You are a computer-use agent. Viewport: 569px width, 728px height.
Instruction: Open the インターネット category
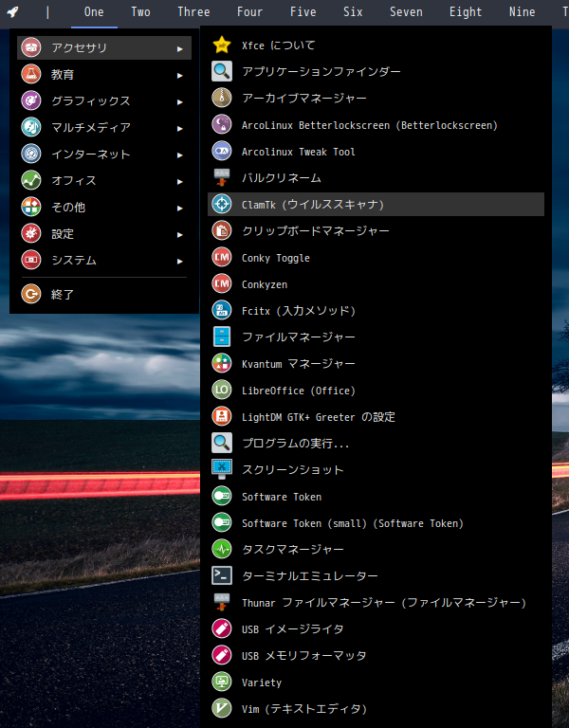tap(104, 154)
